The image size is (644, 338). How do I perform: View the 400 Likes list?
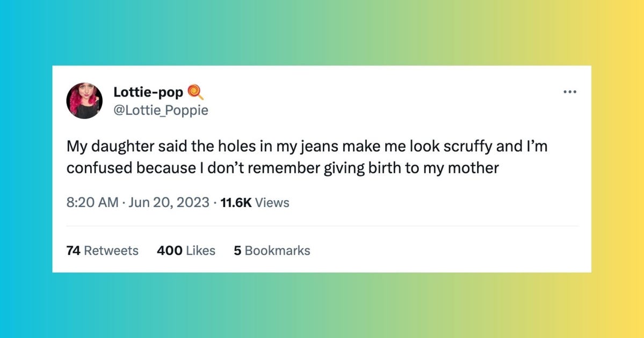(x=186, y=250)
